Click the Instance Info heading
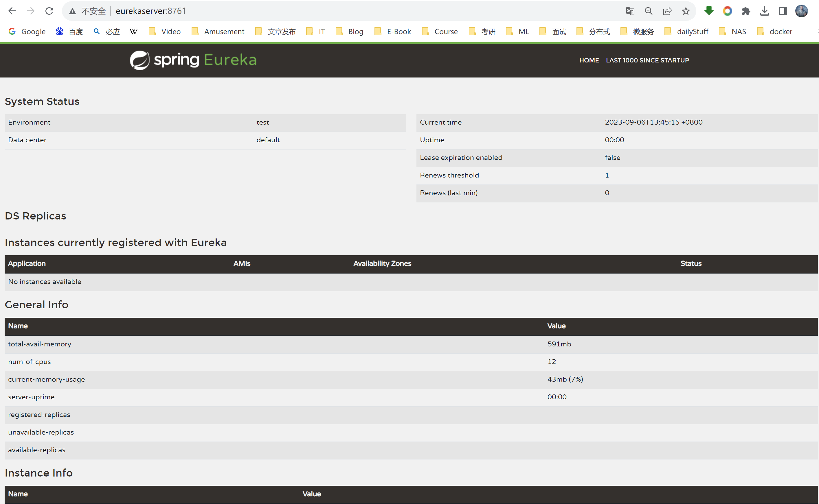Image resolution: width=819 pixels, height=504 pixels. tap(39, 473)
